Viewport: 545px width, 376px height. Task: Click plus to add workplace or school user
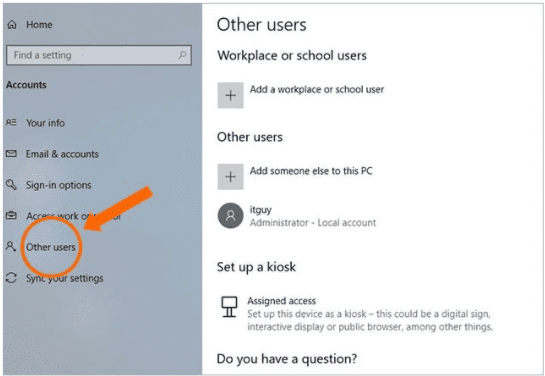[x=230, y=95]
